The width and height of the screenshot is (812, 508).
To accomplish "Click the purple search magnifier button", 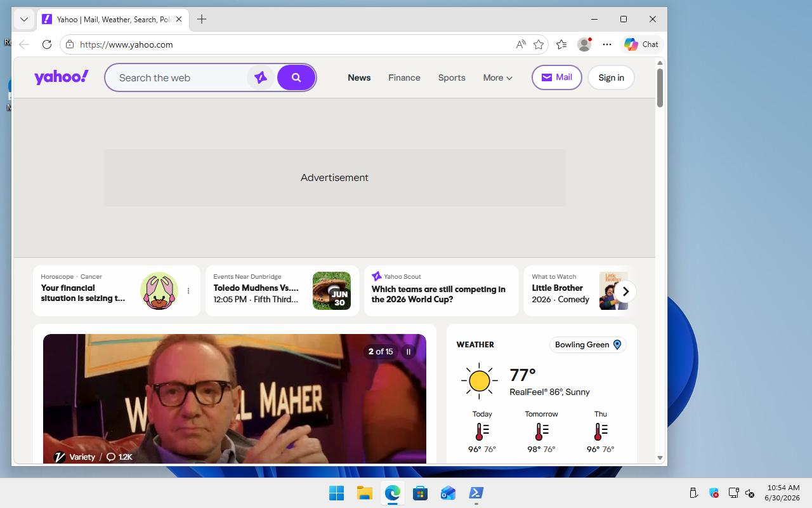I will click(x=296, y=77).
